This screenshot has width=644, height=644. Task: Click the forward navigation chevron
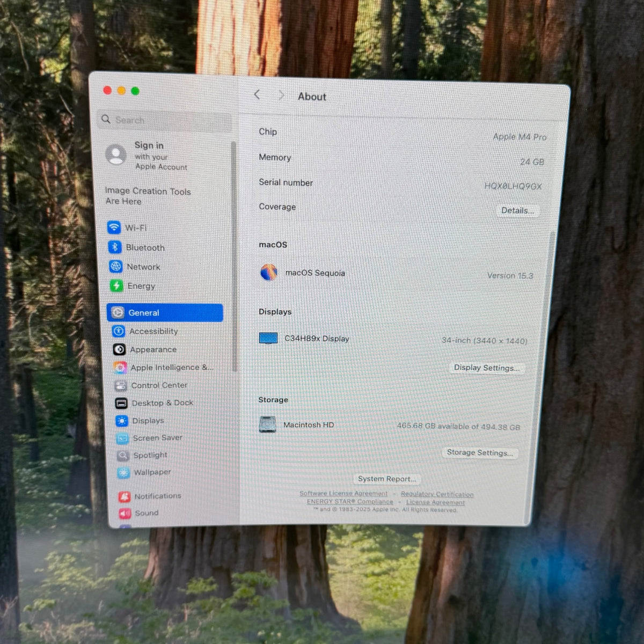coord(281,96)
